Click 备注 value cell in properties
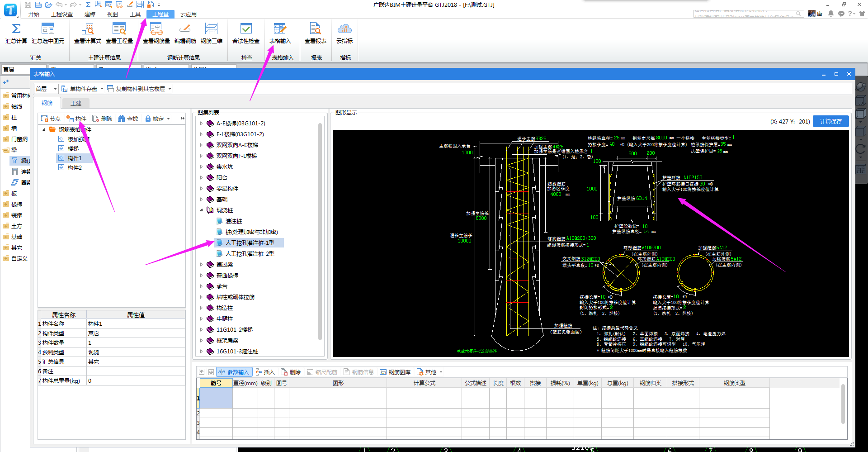 click(136, 371)
